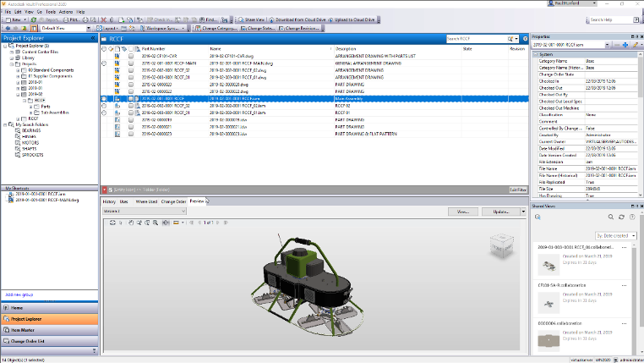Click the View... button
644x363 pixels.
click(x=463, y=212)
